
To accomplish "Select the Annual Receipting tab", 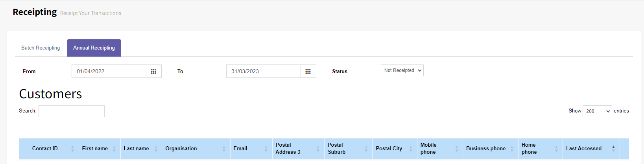I will coord(94,48).
